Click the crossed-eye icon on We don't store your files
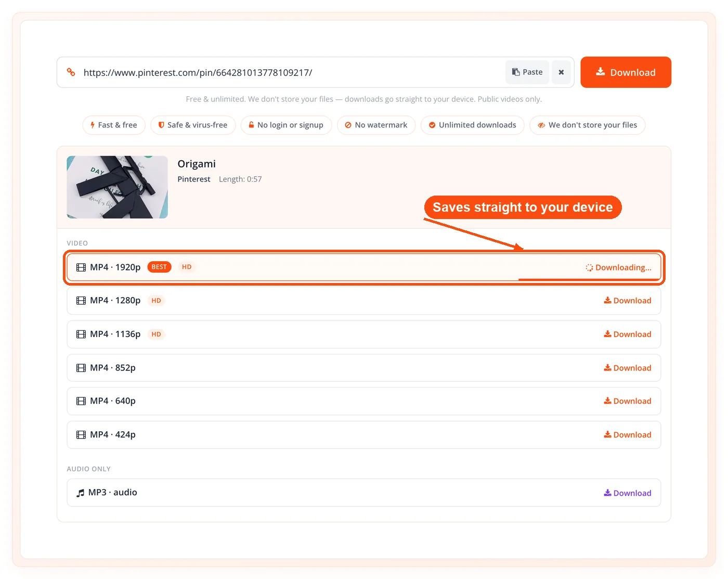Image resolution: width=728 pixels, height=579 pixels. pyautogui.click(x=541, y=125)
